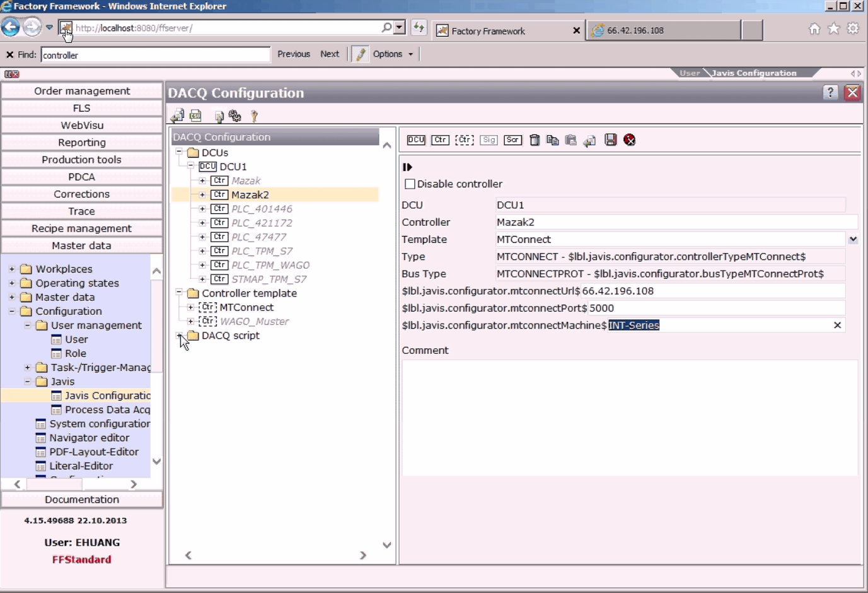Open the Order management menu
This screenshot has width=868, height=593.
click(x=82, y=91)
